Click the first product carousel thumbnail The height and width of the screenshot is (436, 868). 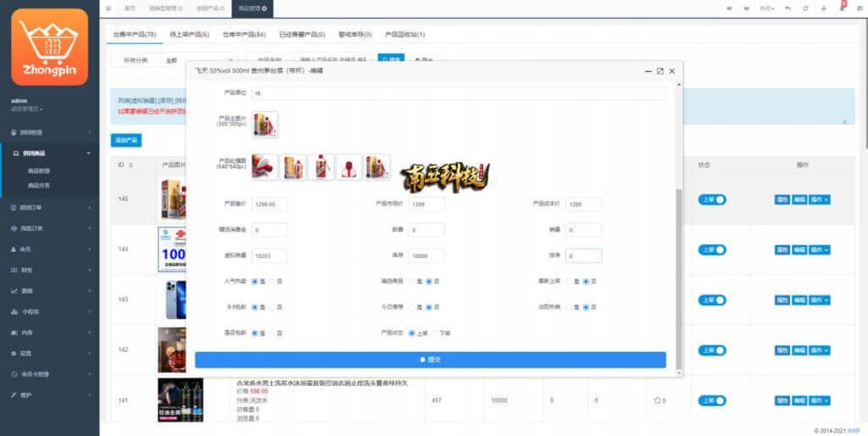click(x=264, y=167)
